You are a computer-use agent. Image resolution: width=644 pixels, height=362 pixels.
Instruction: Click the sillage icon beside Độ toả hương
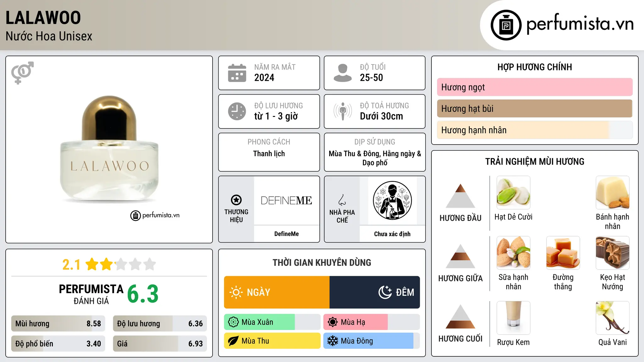343,111
